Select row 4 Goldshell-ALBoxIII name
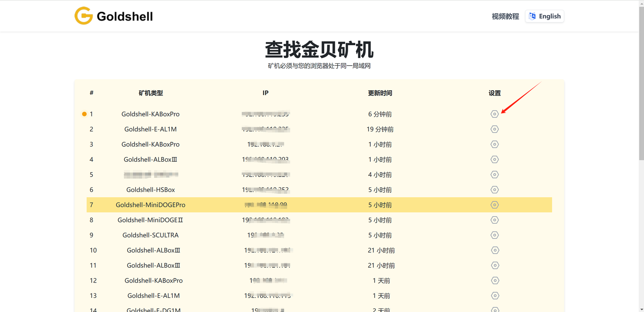Image resolution: width=644 pixels, height=312 pixels. pyautogui.click(x=151, y=160)
